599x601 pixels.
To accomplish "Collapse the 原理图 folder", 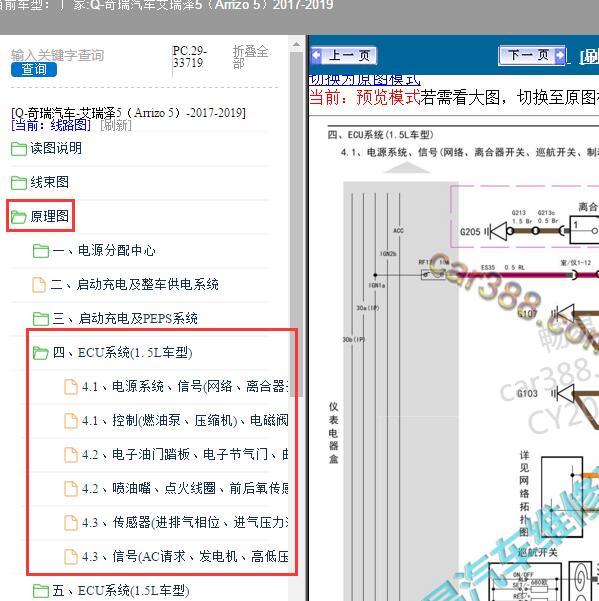I will [x=49, y=216].
